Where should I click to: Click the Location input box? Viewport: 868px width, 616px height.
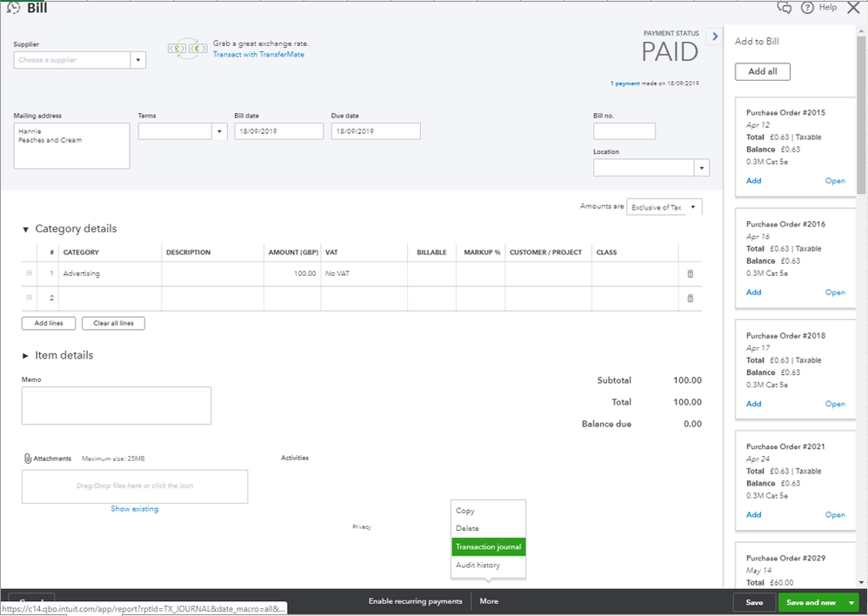pyautogui.click(x=644, y=167)
